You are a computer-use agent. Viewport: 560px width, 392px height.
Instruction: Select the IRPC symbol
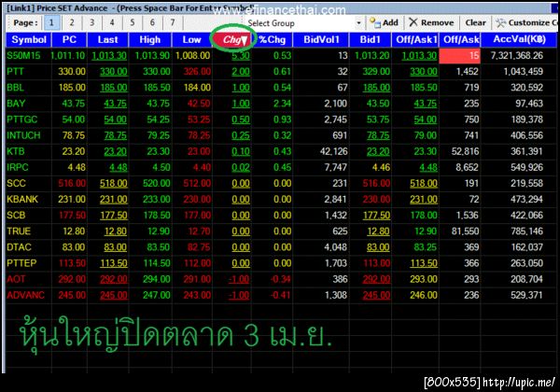point(18,167)
